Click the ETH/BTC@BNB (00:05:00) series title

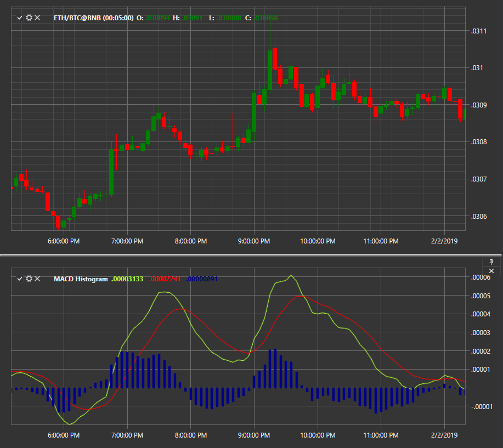[x=93, y=18]
